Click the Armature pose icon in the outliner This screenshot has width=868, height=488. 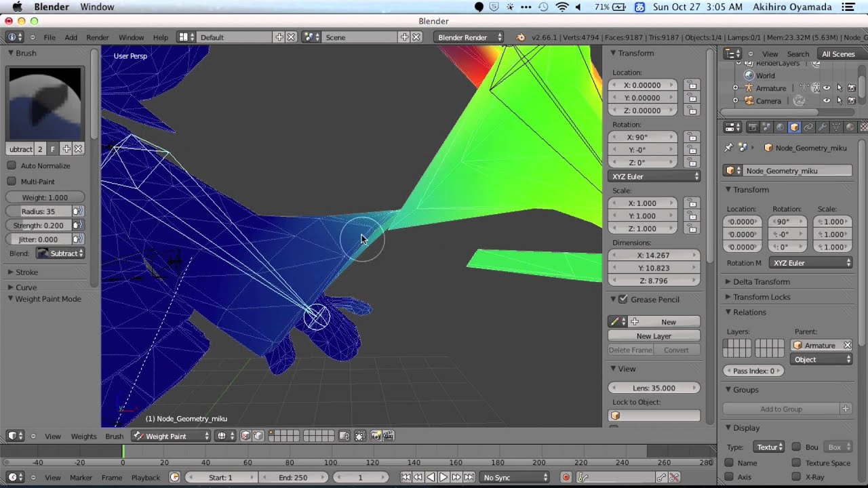(805, 88)
